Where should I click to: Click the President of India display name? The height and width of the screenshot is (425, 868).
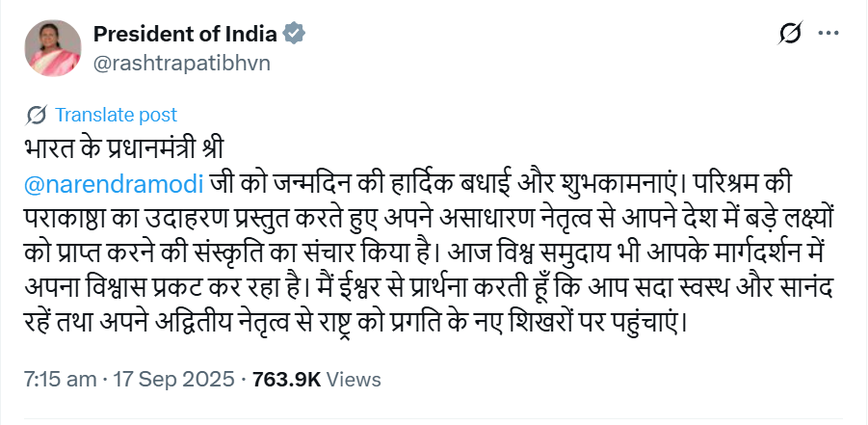point(185,34)
